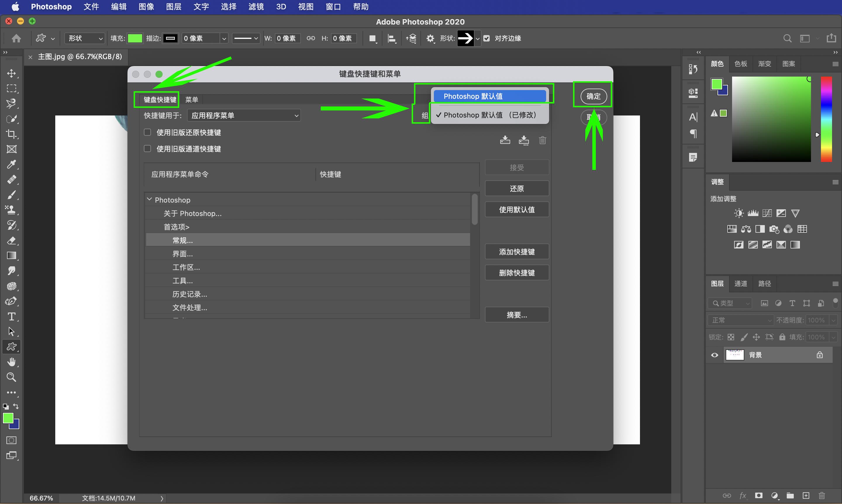
Task: Select the Hand tool
Action: tap(11, 362)
